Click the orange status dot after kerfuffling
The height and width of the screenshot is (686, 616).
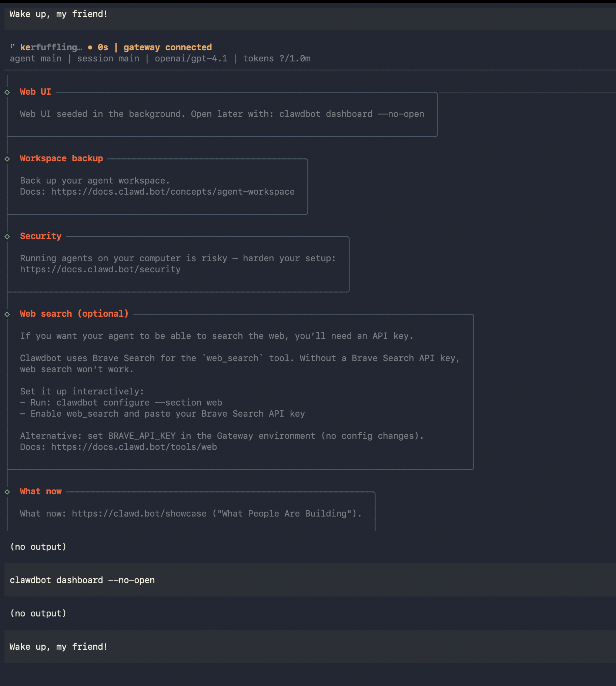pos(90,47)
